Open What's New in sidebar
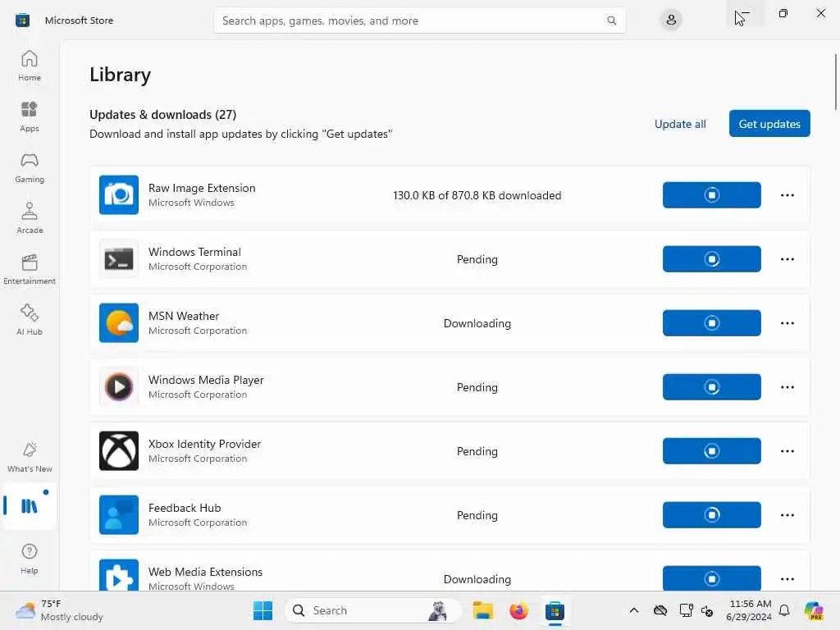This screenshot has width=840, height=630. (x=30, y=457)
